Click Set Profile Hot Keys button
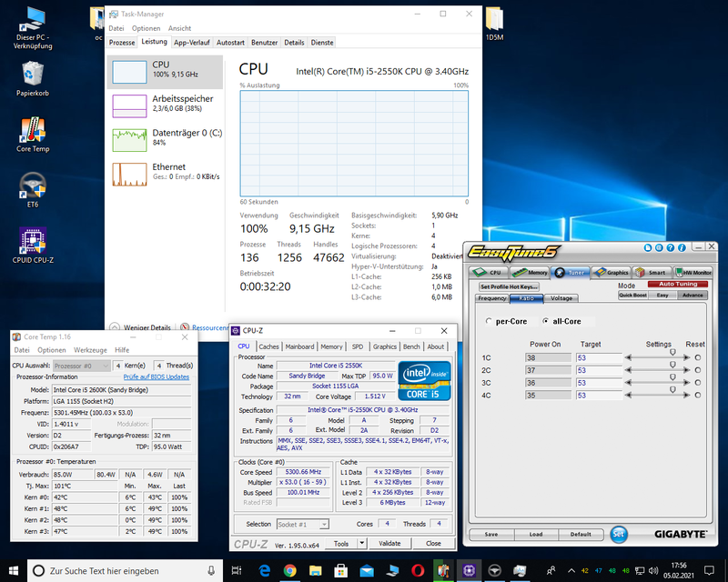The width and height of the screenshot is (728, 582). coord(509,286)
